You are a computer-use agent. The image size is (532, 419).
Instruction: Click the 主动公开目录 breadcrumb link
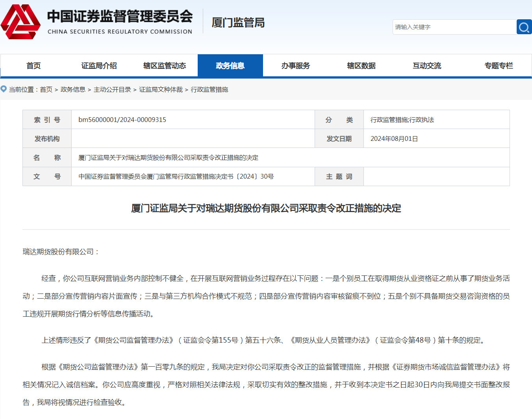click(112, 90)
